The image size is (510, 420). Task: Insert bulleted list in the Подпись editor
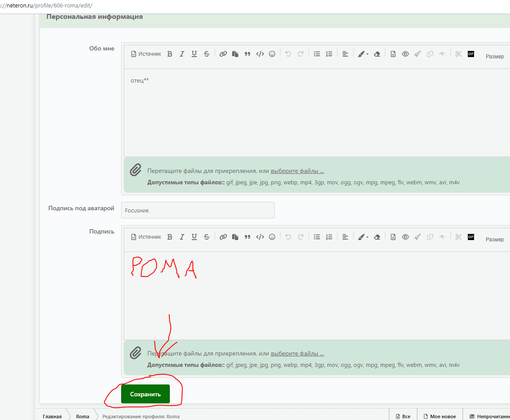coord(317,237)
